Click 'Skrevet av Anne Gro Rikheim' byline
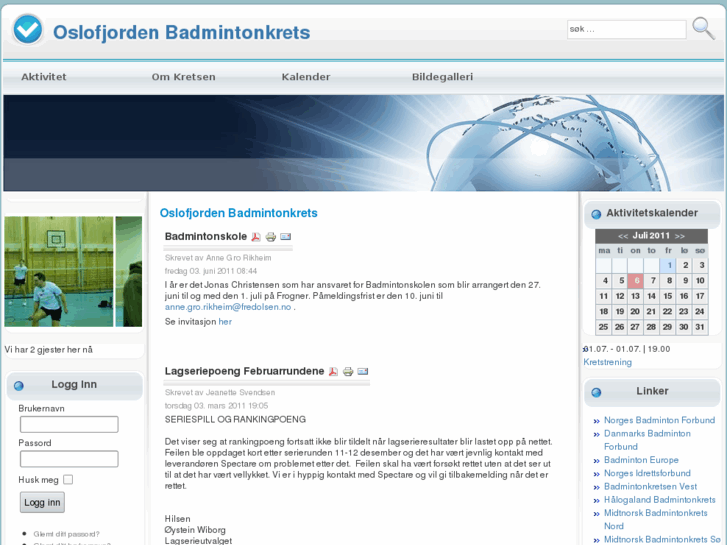The height and width of the screenshot is (545, 727). click(218, 258)
